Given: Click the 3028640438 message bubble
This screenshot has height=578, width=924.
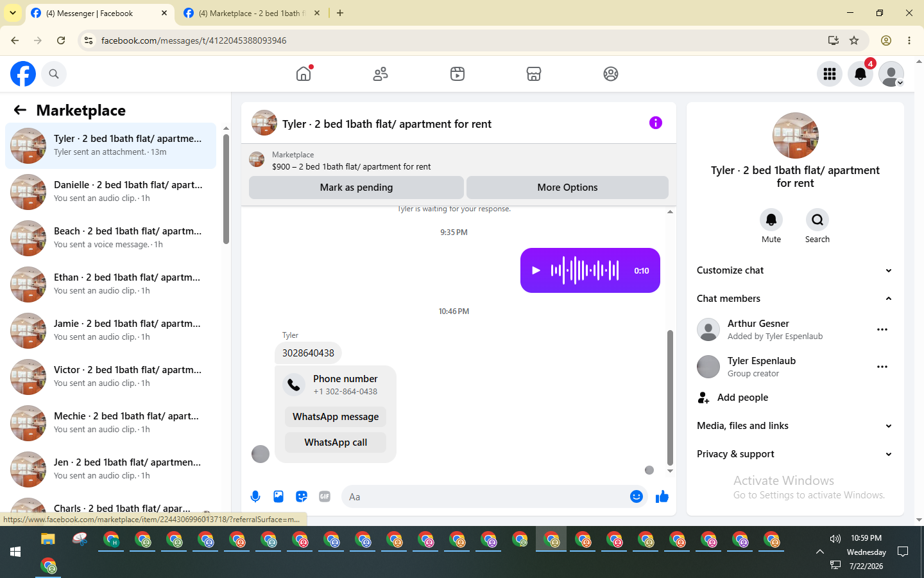Looking at the screenshot, I should click(308, 353).
